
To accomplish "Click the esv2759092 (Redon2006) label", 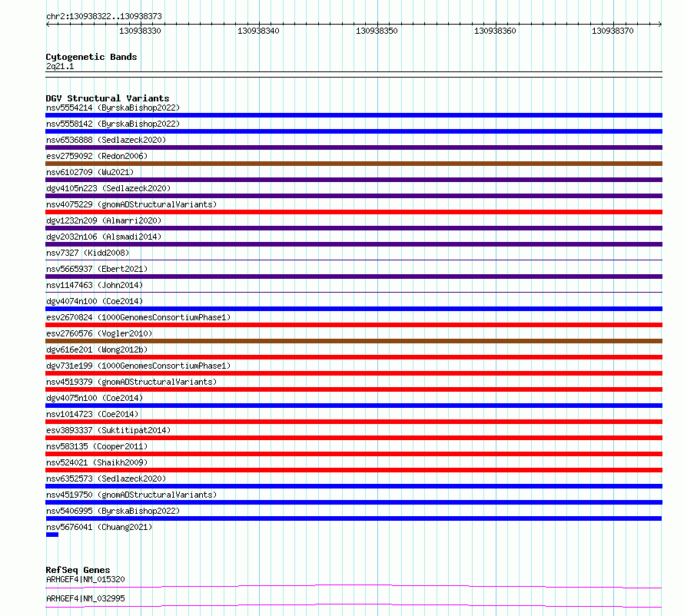I will [97, 156].
